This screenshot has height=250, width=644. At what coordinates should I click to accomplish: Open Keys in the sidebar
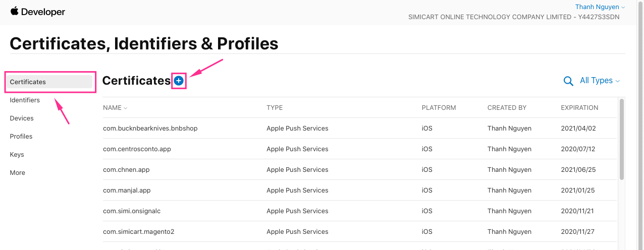click(17, 154)
